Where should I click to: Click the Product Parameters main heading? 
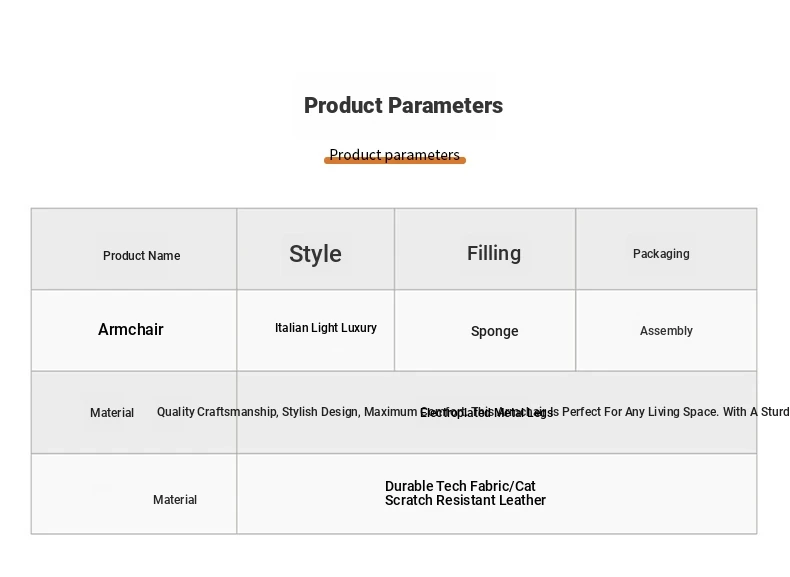click(403, 106)
